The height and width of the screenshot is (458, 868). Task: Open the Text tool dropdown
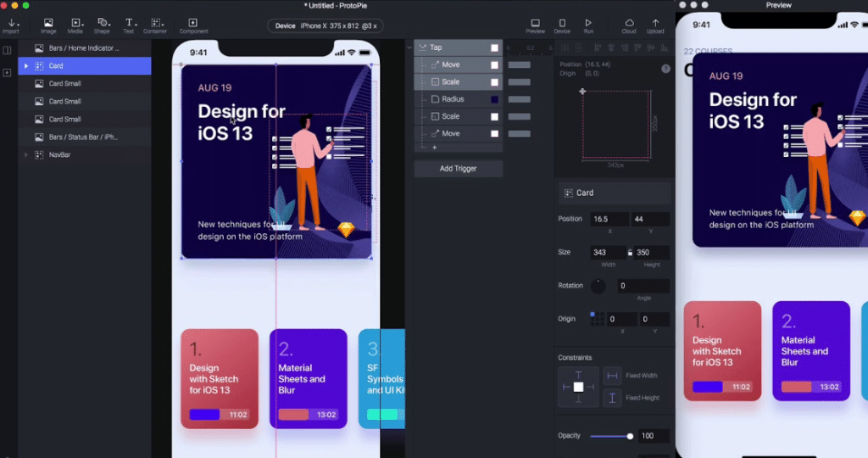click(x=129, y=25)
